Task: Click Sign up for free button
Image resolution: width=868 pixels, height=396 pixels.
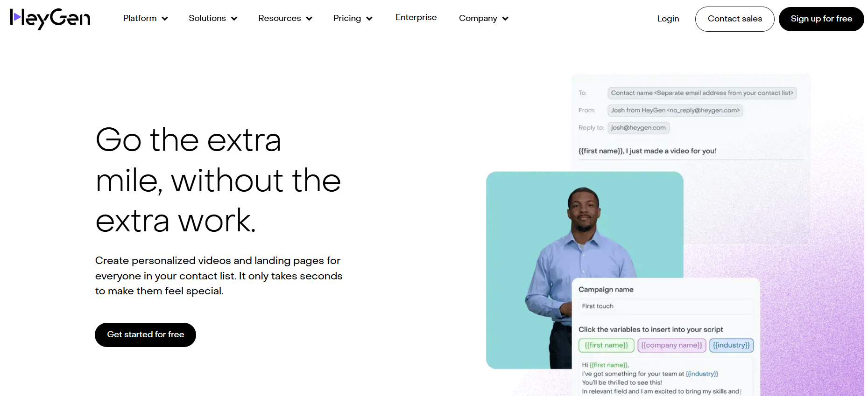Action: pyautogui.click(x=821, y=19)
